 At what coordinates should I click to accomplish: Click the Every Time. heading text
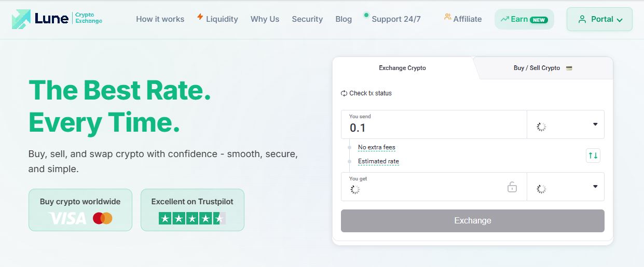pyautogui.click(x=104, y=122)
